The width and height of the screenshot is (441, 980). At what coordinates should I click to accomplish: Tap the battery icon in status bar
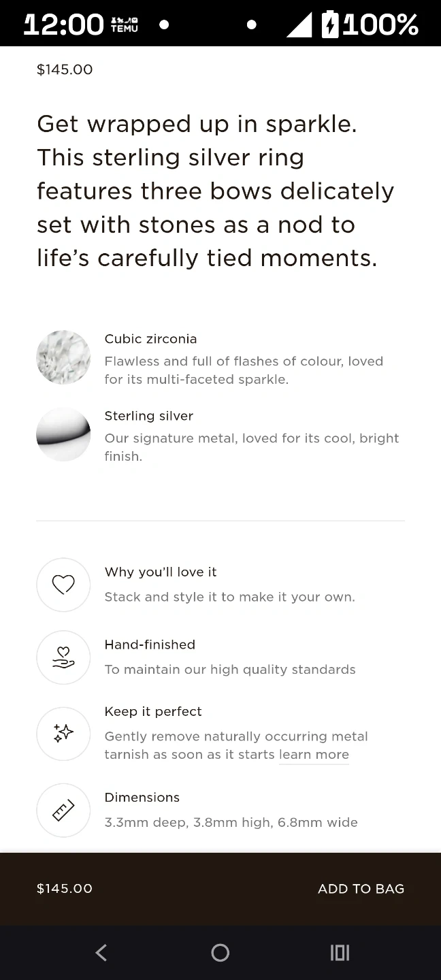click(330, 24)
